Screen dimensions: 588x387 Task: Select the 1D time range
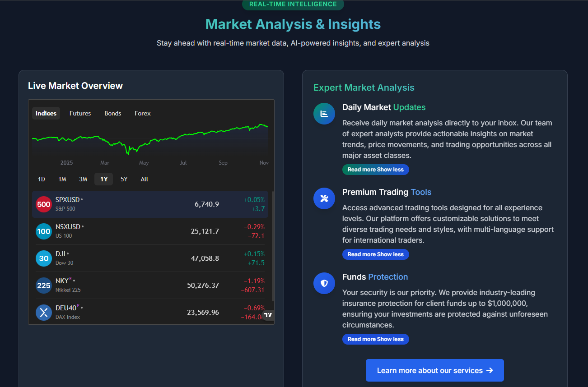pos(42,179)
